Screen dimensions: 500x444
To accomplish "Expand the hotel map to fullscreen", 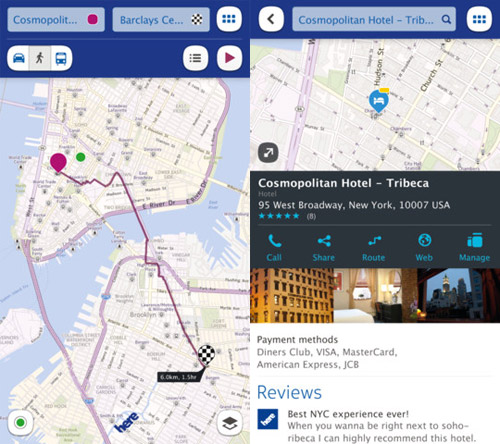I will (x=268, y=153).
